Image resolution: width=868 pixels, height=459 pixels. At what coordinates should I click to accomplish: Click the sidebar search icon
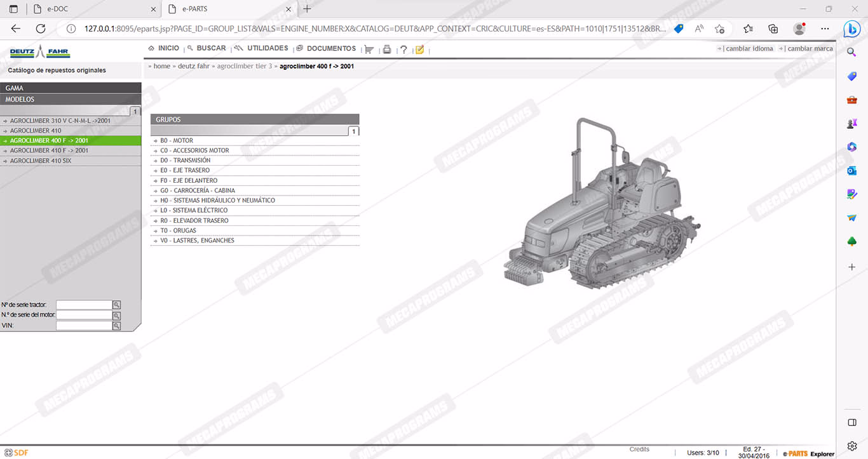[x=852, y=52]
